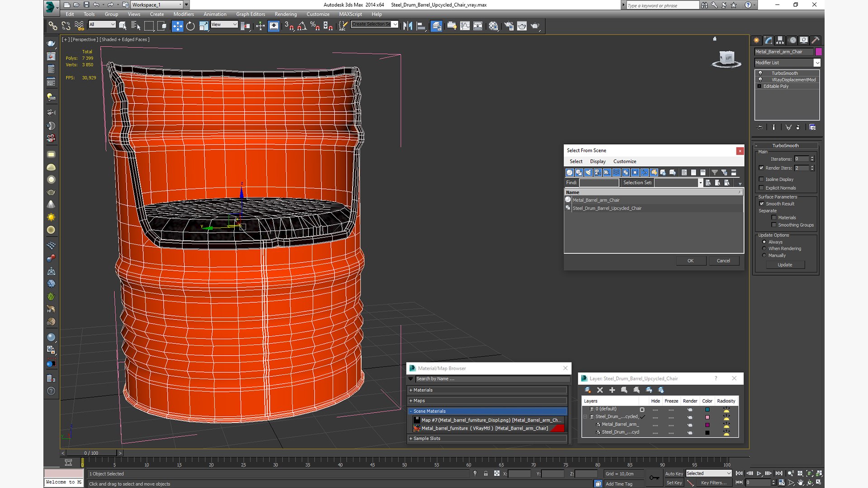Open Render Setup icon
Viewport: 868px width, 488px height.
click(x=509, y=26)
